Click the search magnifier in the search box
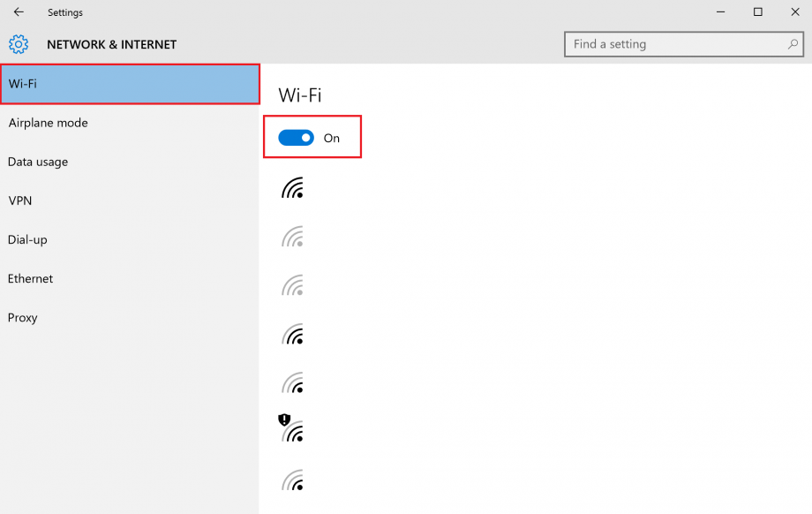The image size is (812, 514). [793, 43]
